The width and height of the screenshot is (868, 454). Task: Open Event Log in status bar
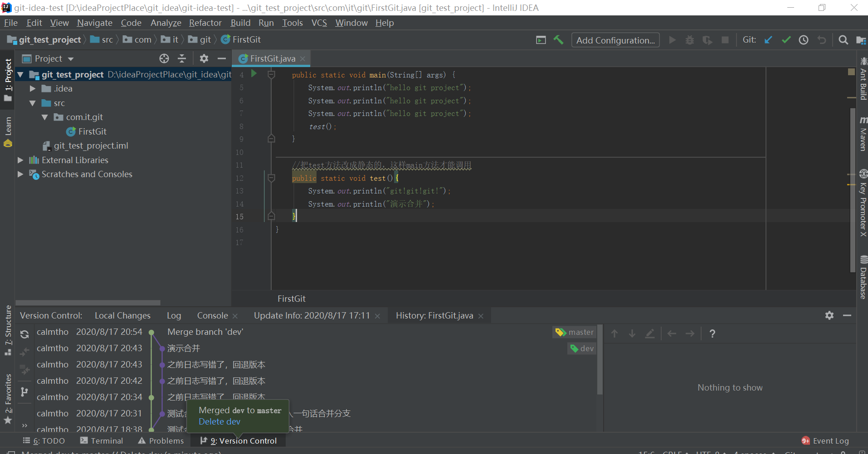pyautogui.click(x=825, y=441)
